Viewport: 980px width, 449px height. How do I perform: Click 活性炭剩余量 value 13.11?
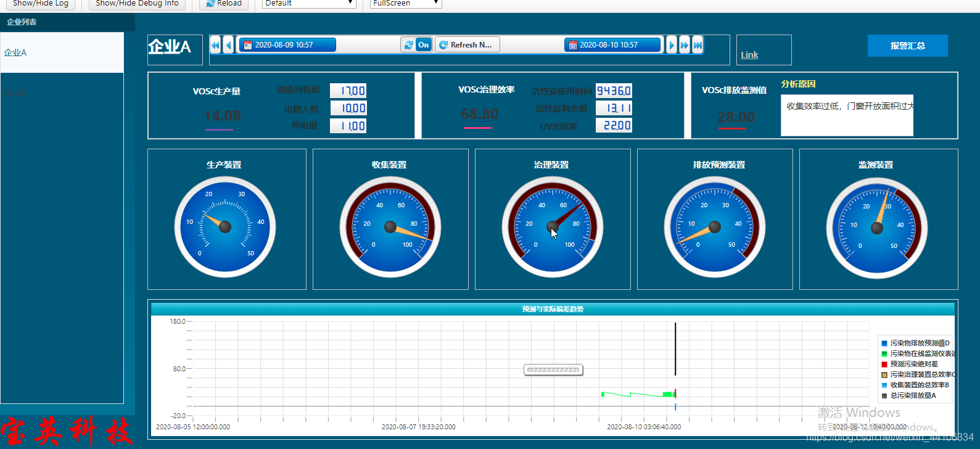pyautogui.click(x=614, y=108)
